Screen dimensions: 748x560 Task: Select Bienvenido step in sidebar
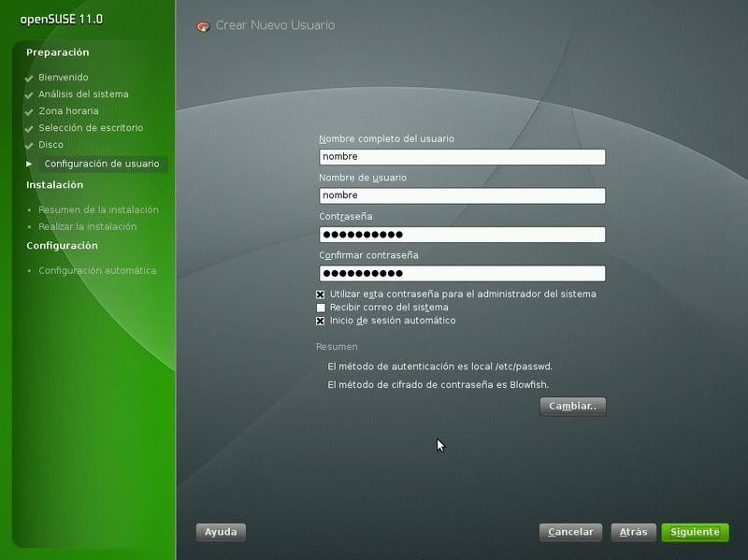coord(64,78)
